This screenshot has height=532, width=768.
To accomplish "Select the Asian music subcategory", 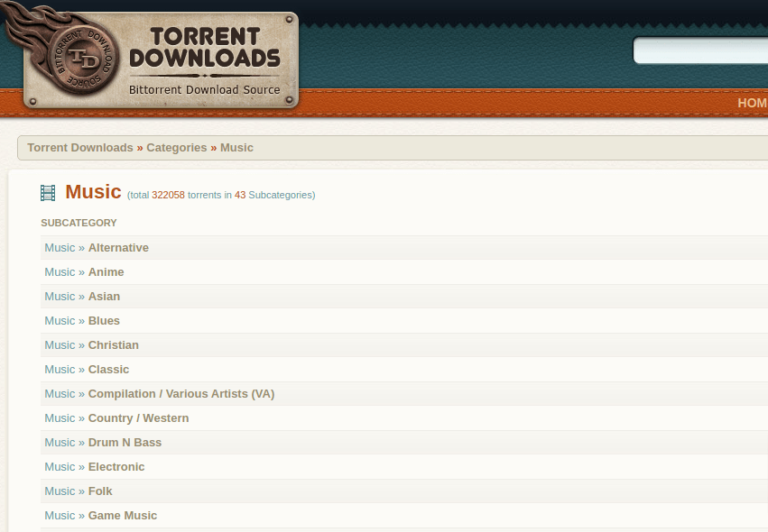I will pyautogui.click(x=104, y=297).
